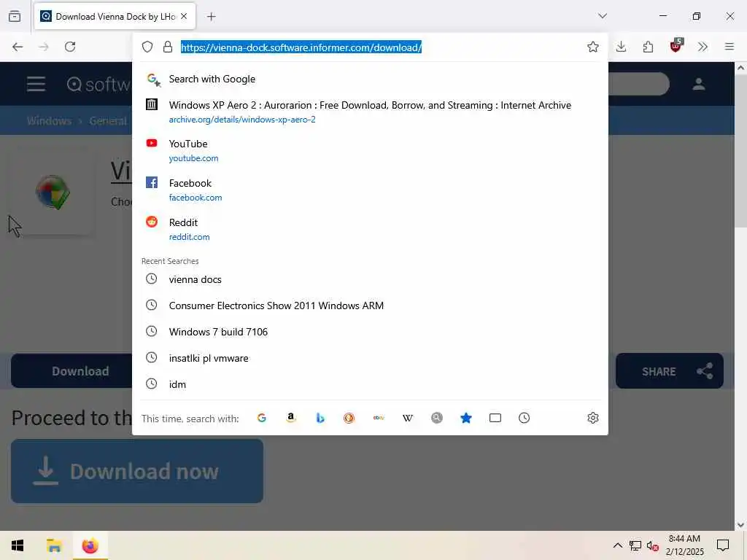The image size is (747, 560).
Task: Click the dark Download button
Action: click(71, 371)
